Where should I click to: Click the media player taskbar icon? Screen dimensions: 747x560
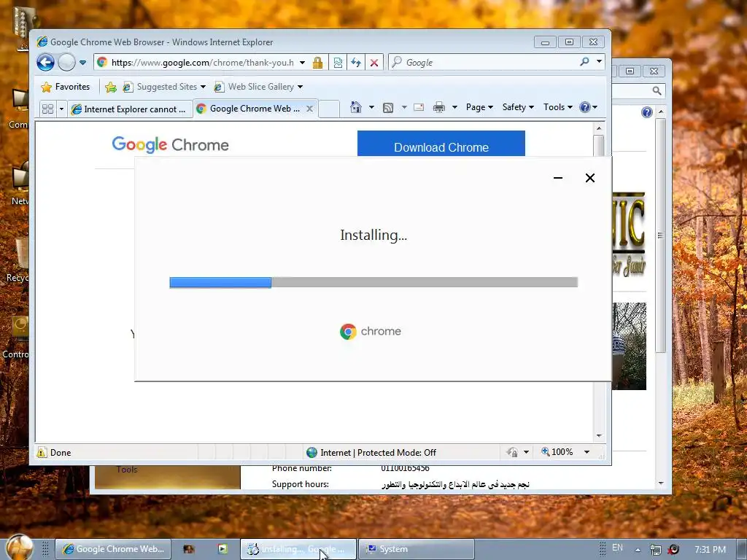222,549
